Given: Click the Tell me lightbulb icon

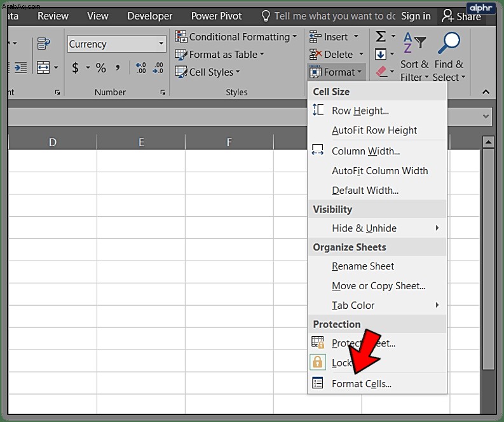Looking at the screenshot, I should [x=266, y=16].
